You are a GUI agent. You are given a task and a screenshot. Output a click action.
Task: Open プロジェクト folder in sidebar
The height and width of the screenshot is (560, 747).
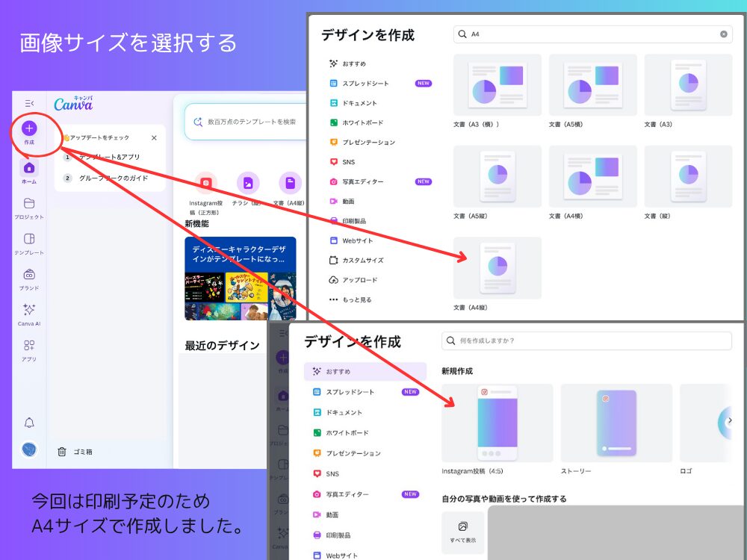tap(29, 208)
